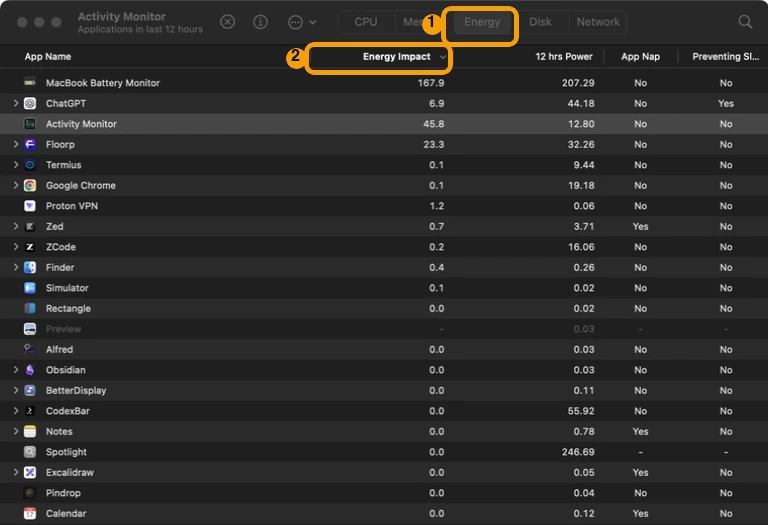This screenshot has width=768, height=525.
Task: Sort by Preventing Sleep column header
Action: [x=725, y=57]
